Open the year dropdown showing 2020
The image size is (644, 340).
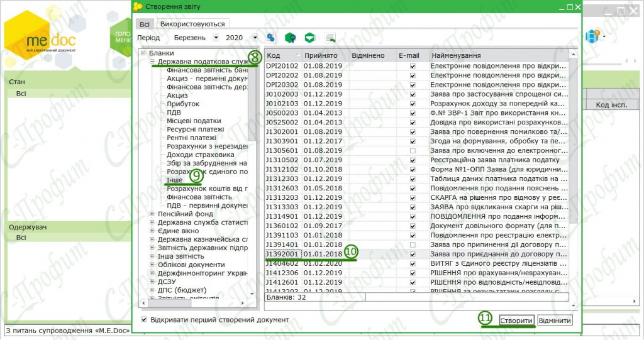pyautogui.click(x=255, y=38)
